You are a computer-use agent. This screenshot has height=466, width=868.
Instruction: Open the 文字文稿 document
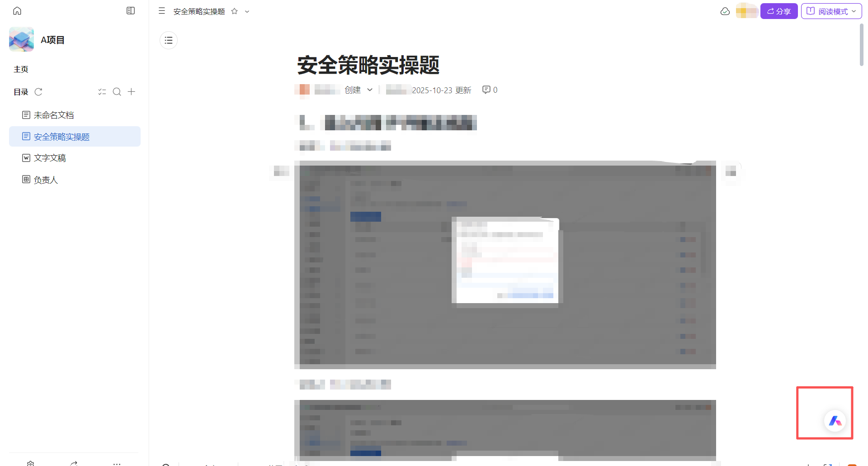[x=75, y=158]
